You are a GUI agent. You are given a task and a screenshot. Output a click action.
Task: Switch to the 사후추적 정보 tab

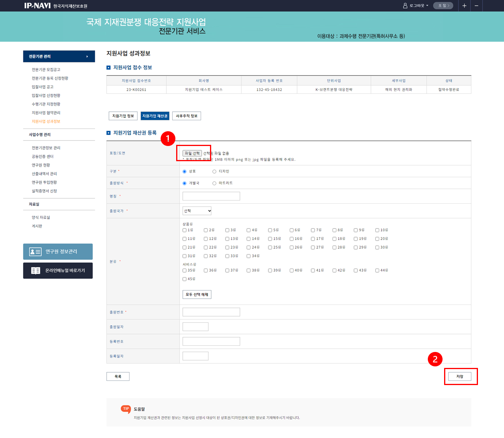[186, 116]
